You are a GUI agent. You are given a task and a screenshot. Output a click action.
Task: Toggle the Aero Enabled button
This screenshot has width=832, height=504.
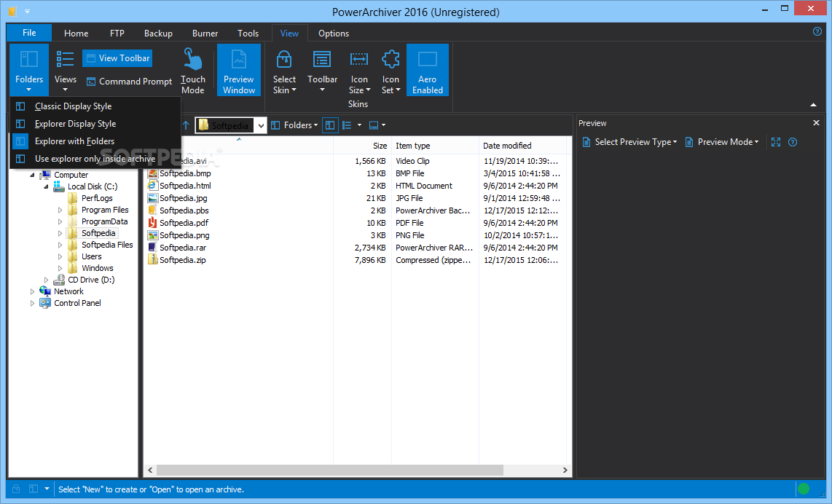point(427,69)
